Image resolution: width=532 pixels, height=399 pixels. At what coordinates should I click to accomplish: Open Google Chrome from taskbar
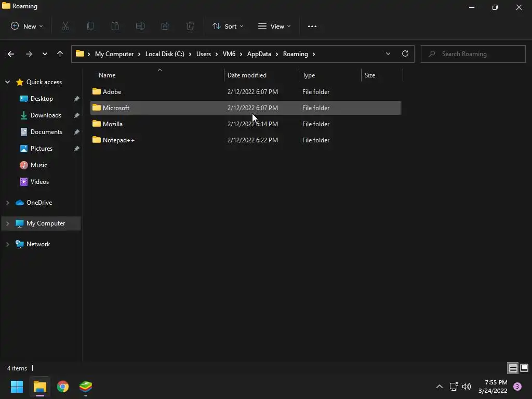coord(63,387)
